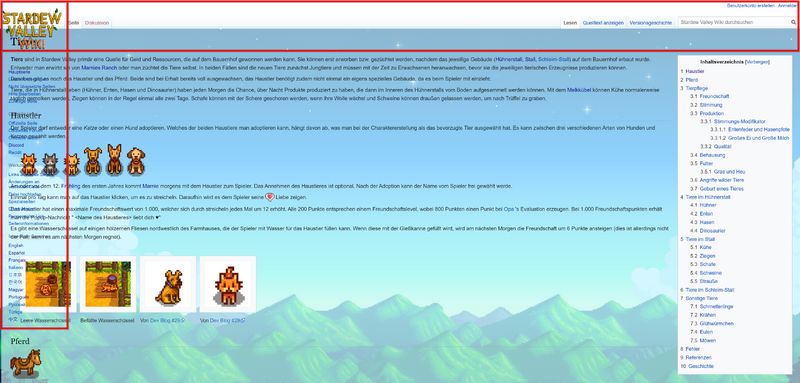Open the Melkkübel link
This screenshot has width=800, height=383.
point(579,90)
